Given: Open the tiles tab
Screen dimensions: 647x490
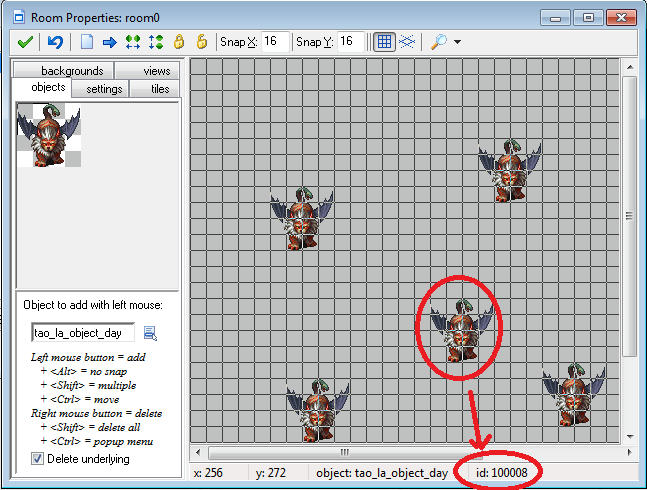Looking at the screenshot, I should coord(155,89).
